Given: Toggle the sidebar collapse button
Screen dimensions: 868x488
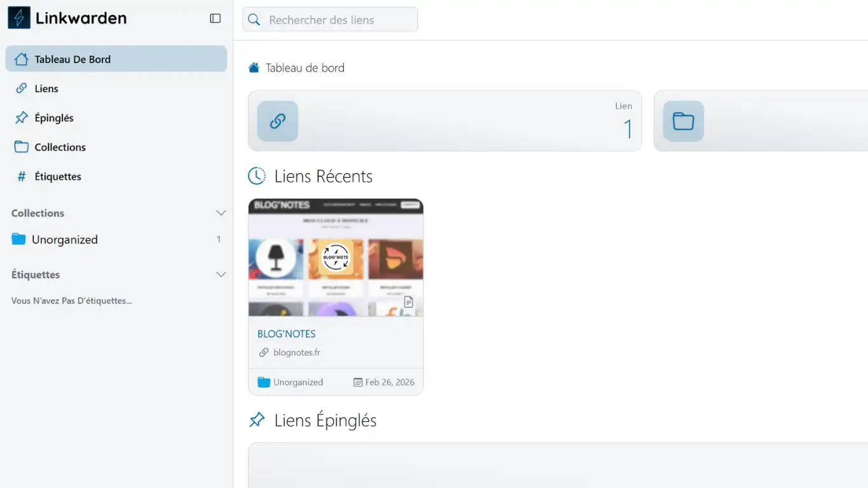Looking at the screenshot, I should pos(215,18).
